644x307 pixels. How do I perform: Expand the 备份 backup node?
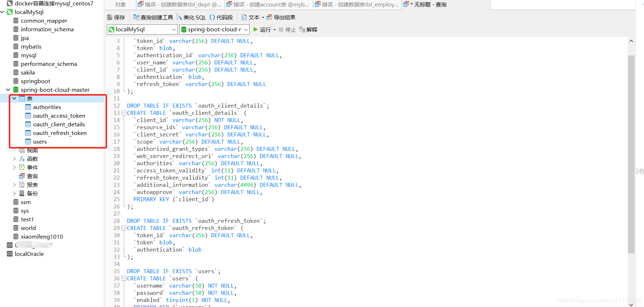click(14, 194)
